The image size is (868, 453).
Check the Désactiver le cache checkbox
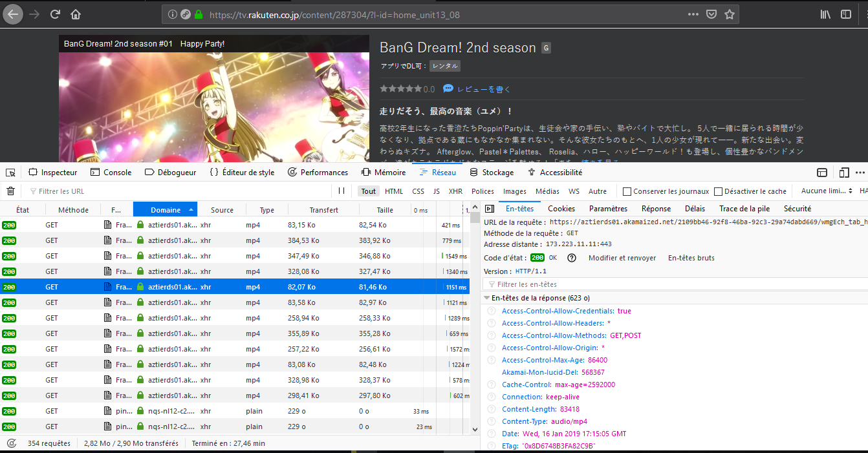coord(718,191)
